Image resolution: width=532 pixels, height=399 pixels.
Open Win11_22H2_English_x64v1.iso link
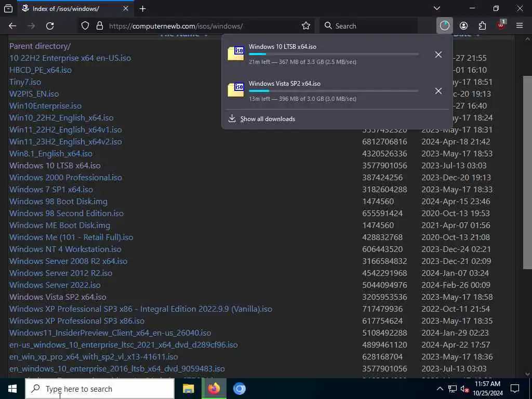(65, 129)
